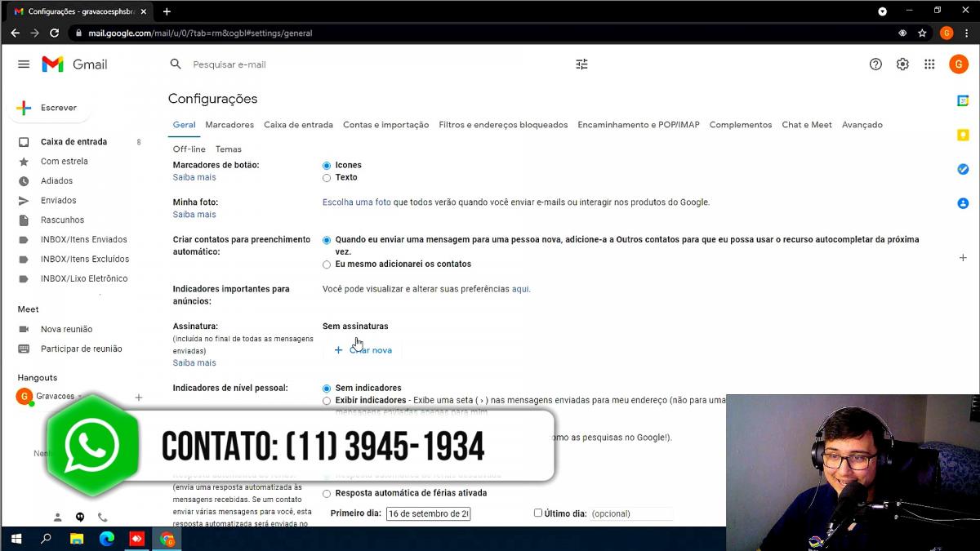The height and width of the screenshot is (551, 980).
Task: Open the Google apps grid
Action: pyautogui.click(x=929, y=64)
